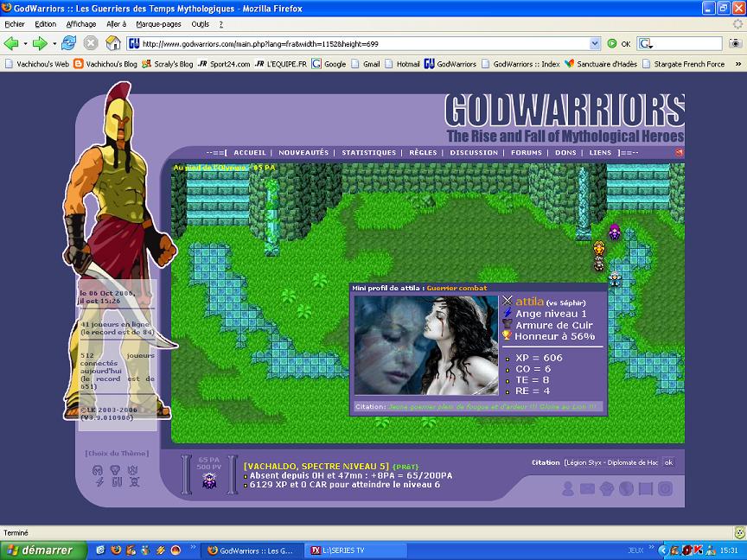Screen dimensions: 747x560
Task: Select the GW logo theme icon
Action: coord(118,482)
